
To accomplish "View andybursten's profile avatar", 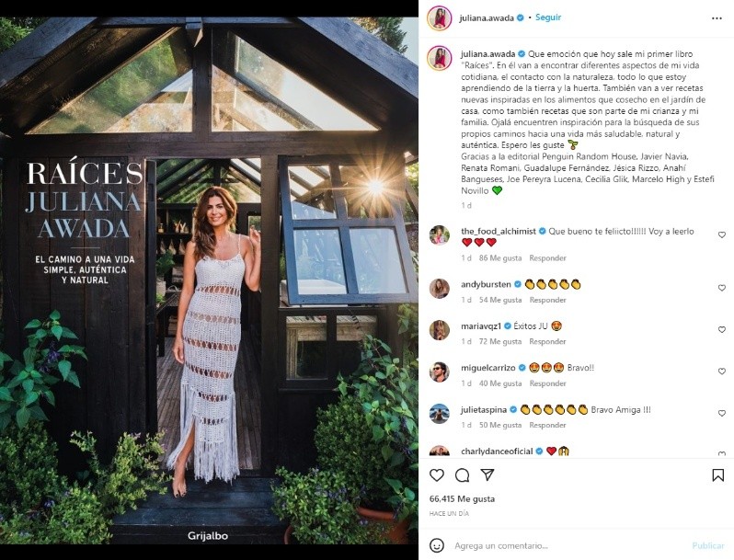I will click(x=439, y=289).
